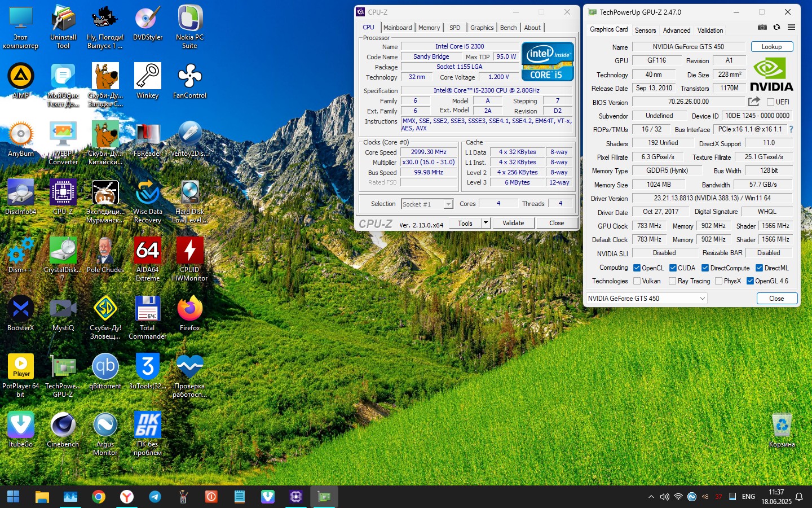The width and height of the screenshot is (812, 508).
Task: Take a screenshot with GPU-Z camera icon
Action: tap(762, 27)
